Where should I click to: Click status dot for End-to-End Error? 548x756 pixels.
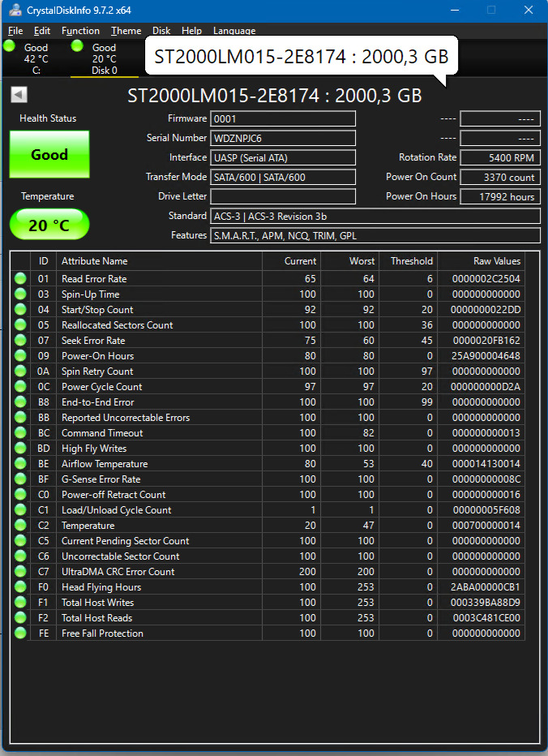click(20, 402)
